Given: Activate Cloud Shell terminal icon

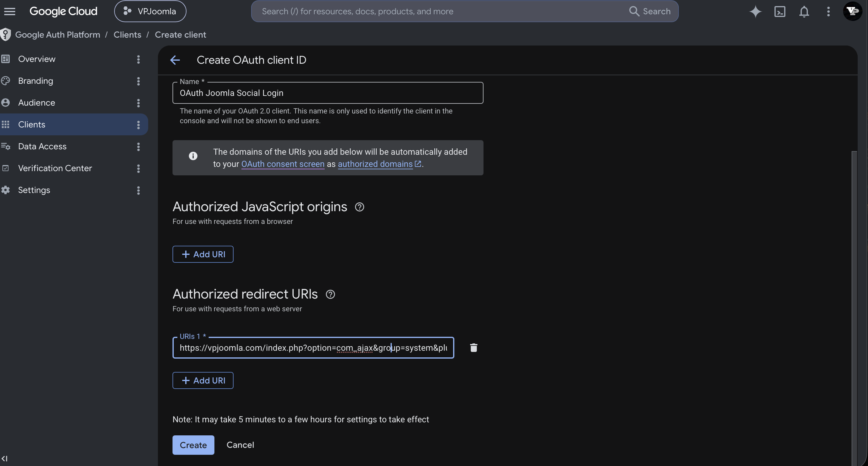Looking at the screenshot, I should [x=780, y=12].
